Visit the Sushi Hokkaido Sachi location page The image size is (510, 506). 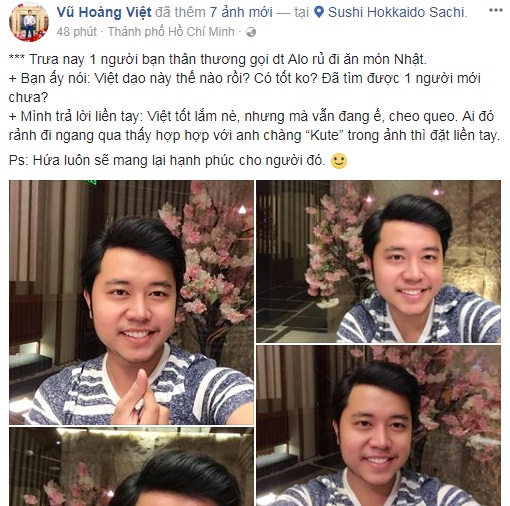click(x=397, y=13)
